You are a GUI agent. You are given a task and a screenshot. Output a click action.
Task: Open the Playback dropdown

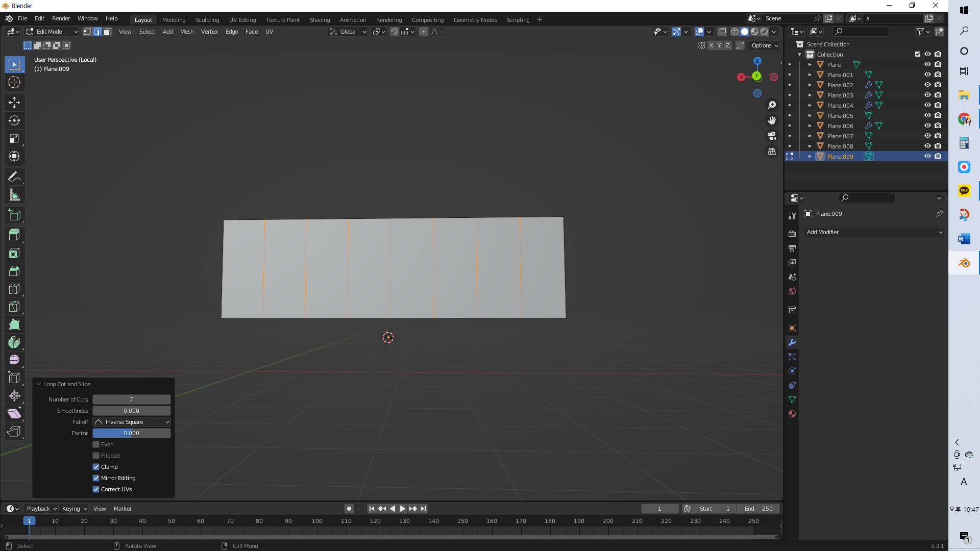[41, 509]
